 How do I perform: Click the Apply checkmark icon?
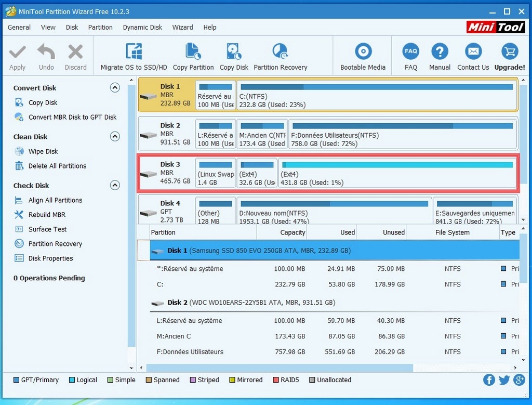(17, 53)
